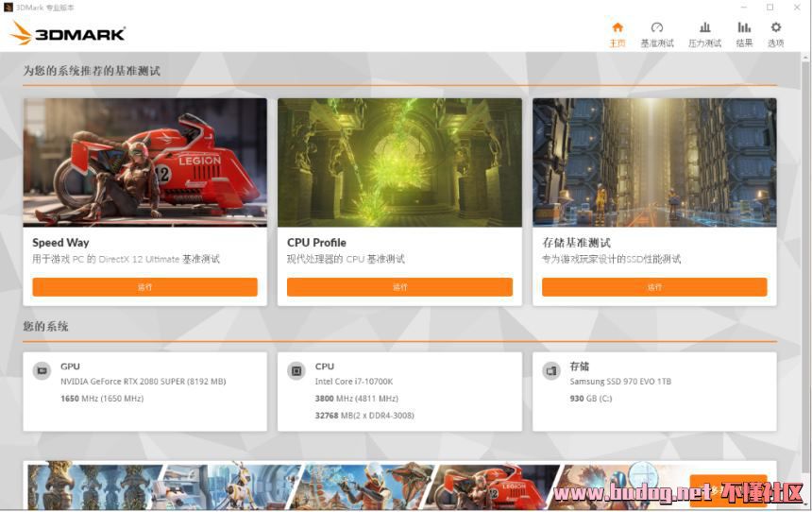Click the DirectX 12 Ultimate description text
812x512 pixels.
[126, 259]
